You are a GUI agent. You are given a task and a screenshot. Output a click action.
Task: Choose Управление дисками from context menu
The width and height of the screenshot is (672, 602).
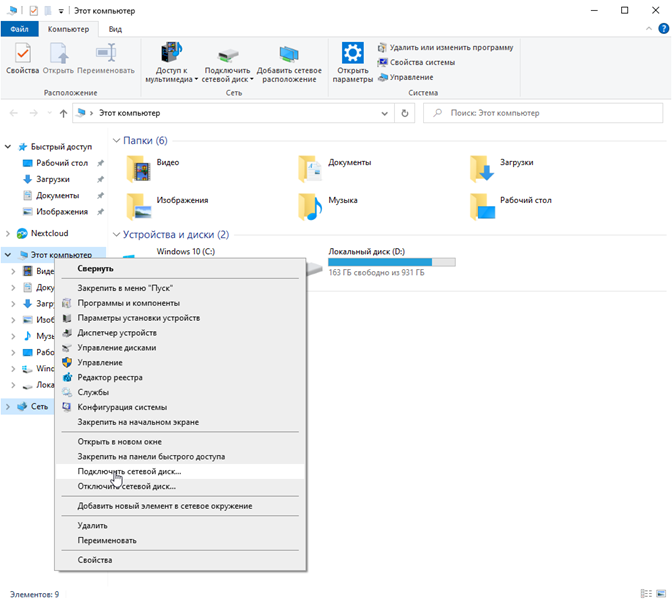coord(116,347)
